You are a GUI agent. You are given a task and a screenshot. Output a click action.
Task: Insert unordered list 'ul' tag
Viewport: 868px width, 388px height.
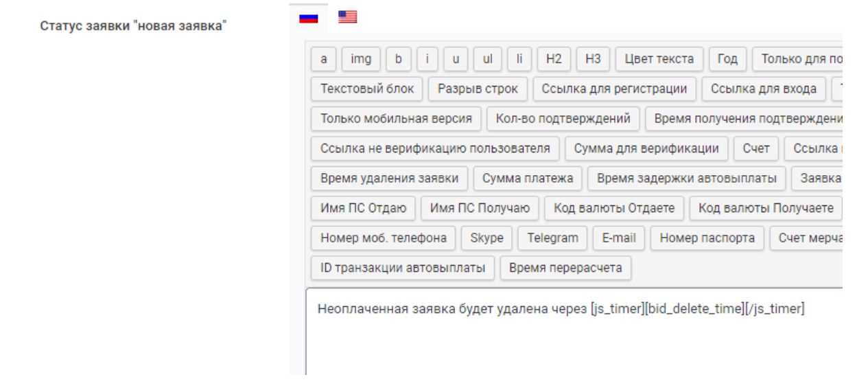pyautogui.click(x=487, y=59)
